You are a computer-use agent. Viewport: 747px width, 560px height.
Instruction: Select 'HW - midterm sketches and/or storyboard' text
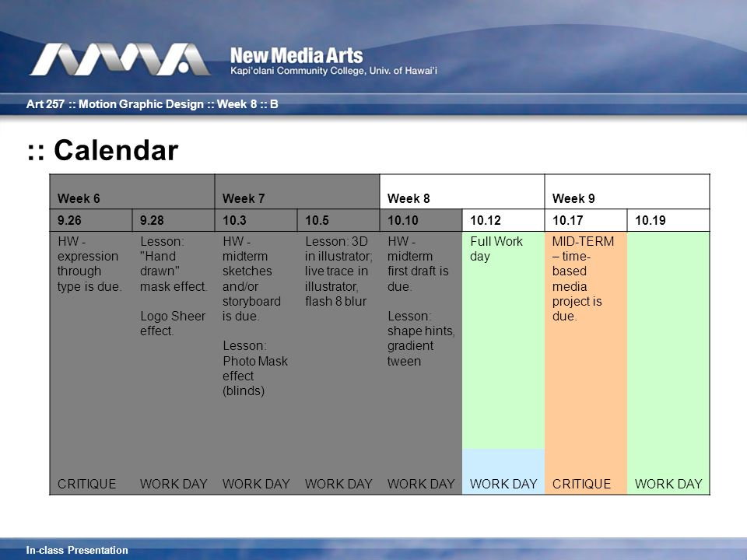pyautogui.click(x=251, y=278)
